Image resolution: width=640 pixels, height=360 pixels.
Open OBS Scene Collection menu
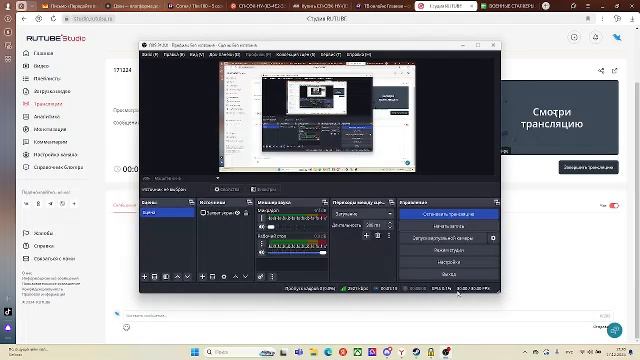(296, 54)
